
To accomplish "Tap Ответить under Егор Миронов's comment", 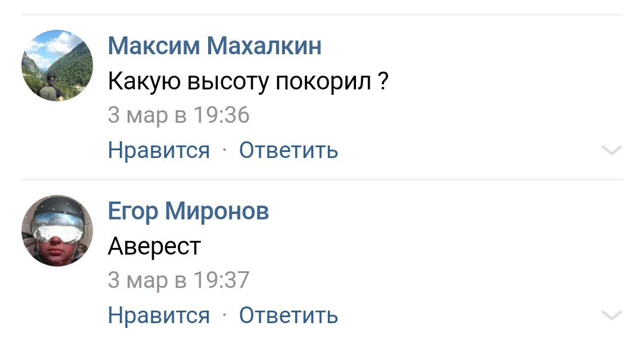I will (x=289, y=315).
